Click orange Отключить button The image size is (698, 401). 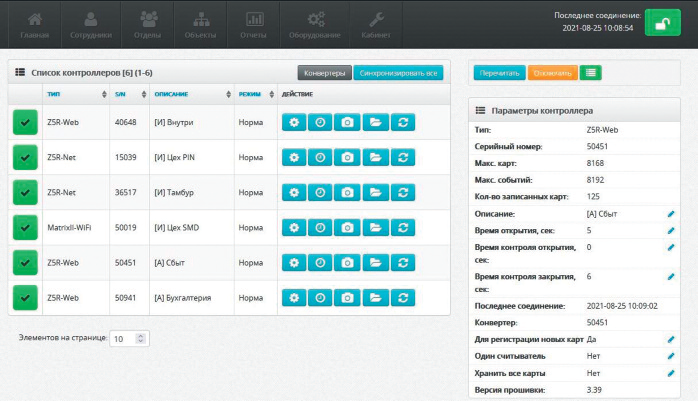tap(552, 73)
